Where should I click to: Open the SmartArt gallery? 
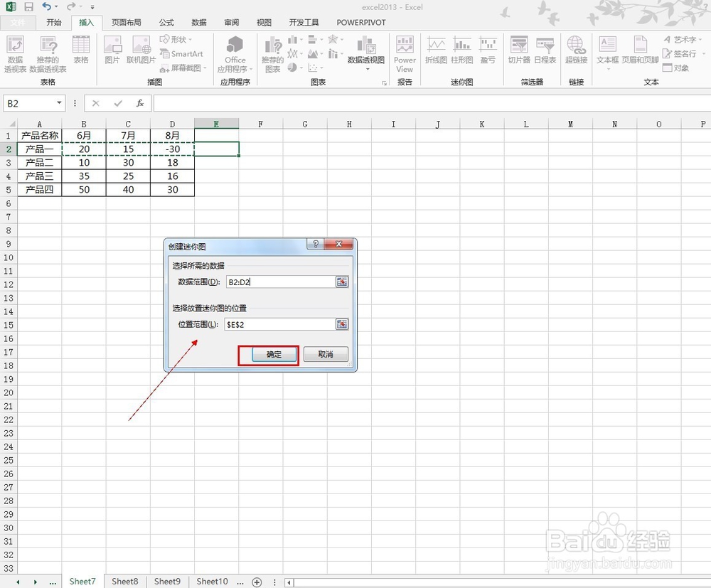tap(182, 53)
